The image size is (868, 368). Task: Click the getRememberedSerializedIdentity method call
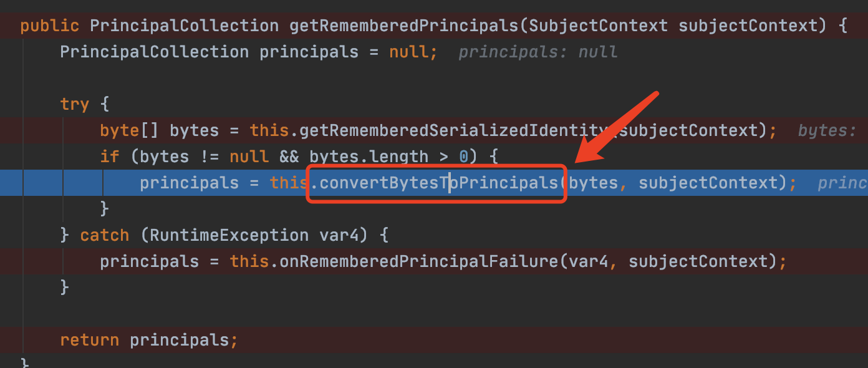448,130
